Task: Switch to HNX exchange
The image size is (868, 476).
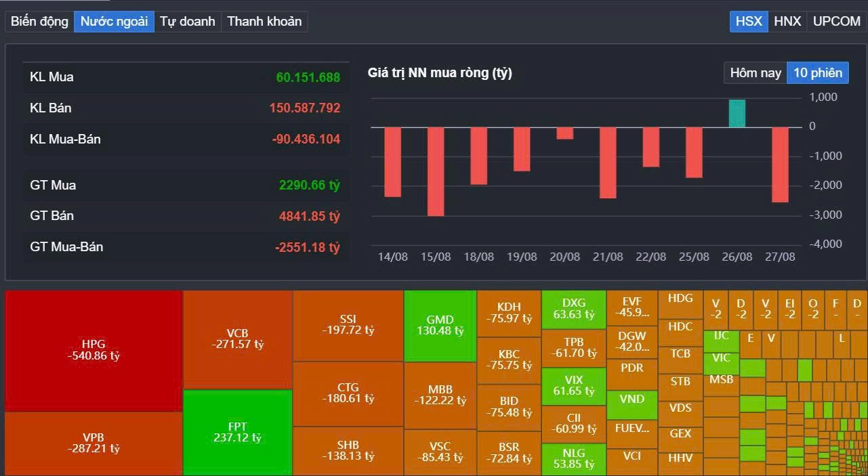Action: click(x=787, y=22)
